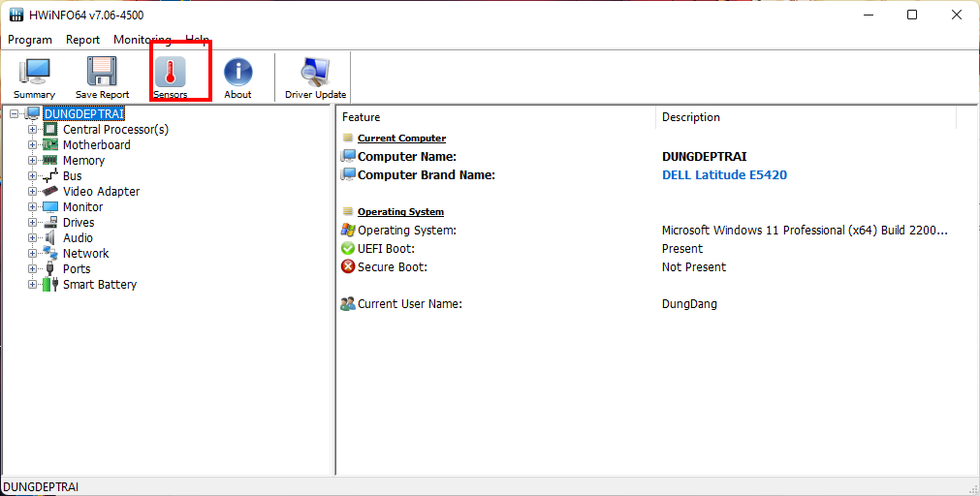Click the DUNGDEPTRAI computer icon in tree
This screenshot has width=980, height=496.
33,113
